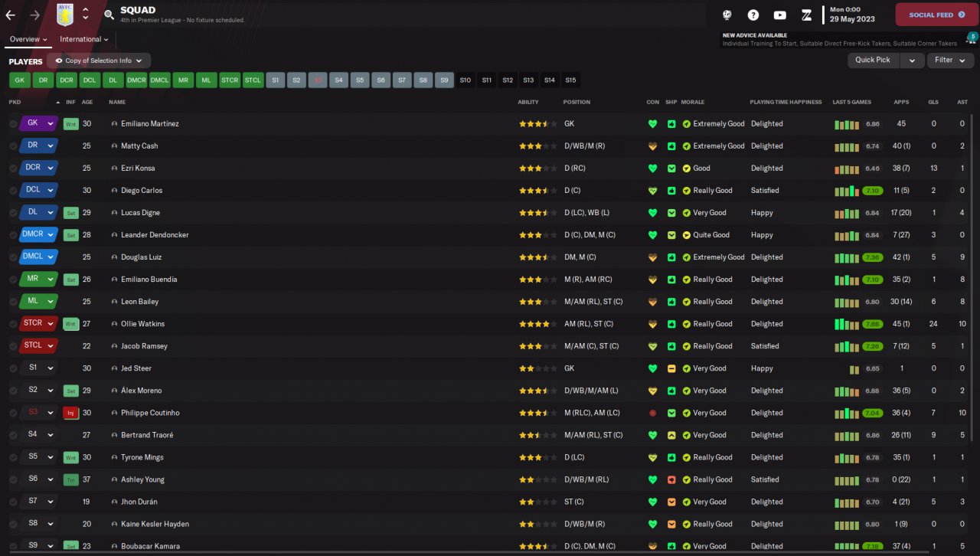Click the Z logo icon
The image size is (980, 556).
point(806,15)
